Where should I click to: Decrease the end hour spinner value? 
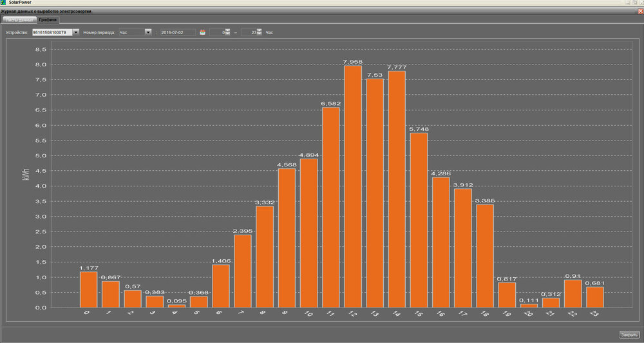[x=259, y=34]
